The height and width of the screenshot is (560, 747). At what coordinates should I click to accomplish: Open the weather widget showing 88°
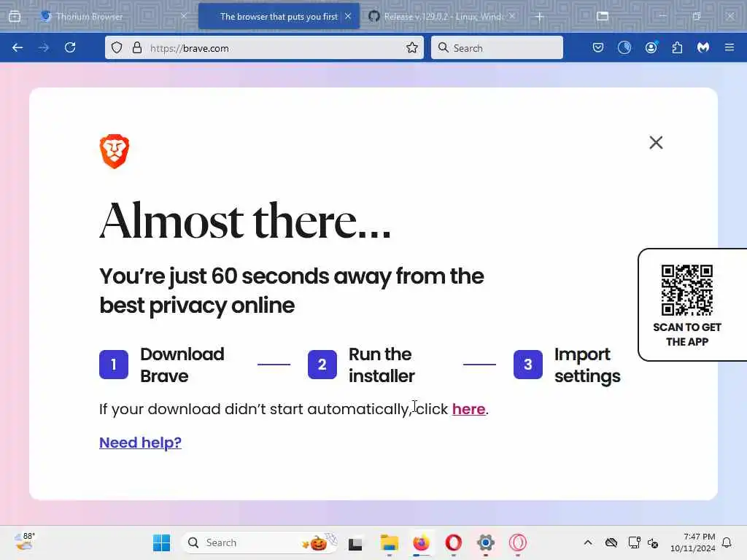(25, 542)
